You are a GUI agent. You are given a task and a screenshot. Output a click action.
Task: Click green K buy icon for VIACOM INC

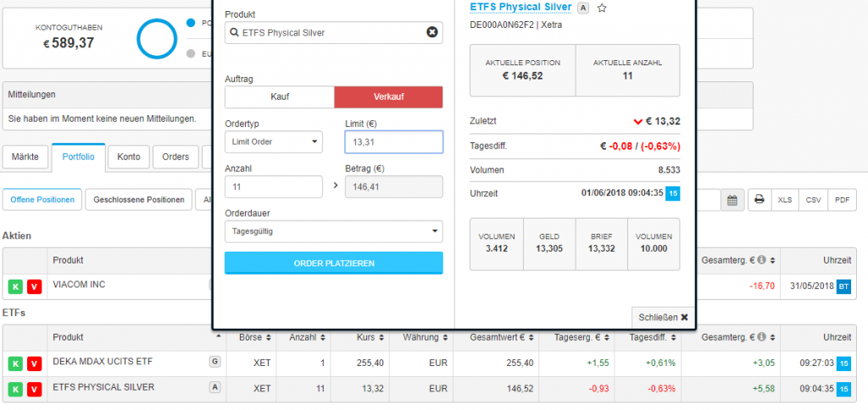15,286
